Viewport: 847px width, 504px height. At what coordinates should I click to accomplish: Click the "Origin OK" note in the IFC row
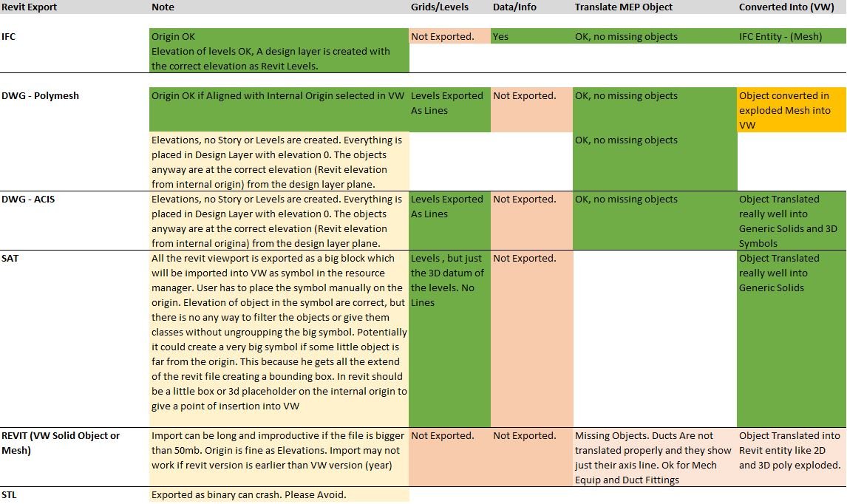(x=174, y=36)
